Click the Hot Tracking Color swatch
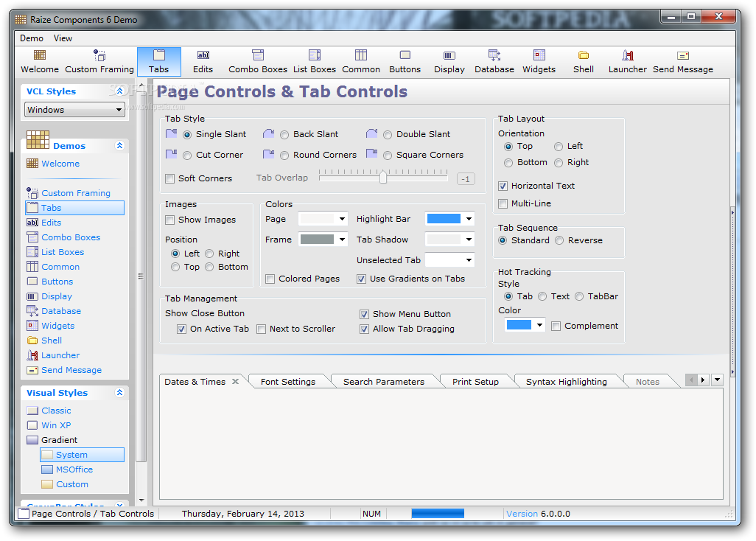 (x=519, y=325)
